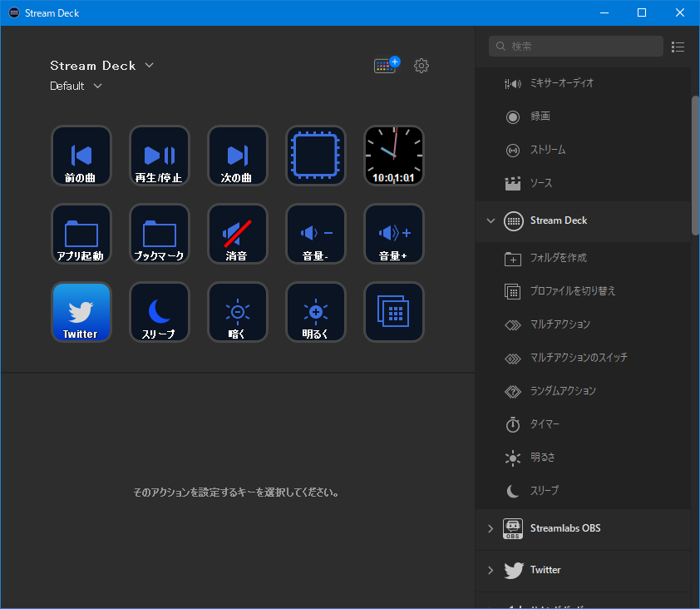This screenshot has width=700, height=609.
Task: Open the Stream Deck device dropdown
Action: (101, 66)
